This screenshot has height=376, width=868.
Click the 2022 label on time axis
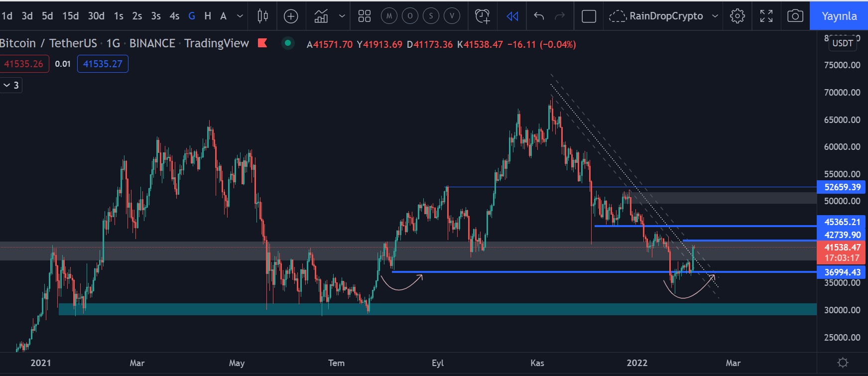pos(637,363)
